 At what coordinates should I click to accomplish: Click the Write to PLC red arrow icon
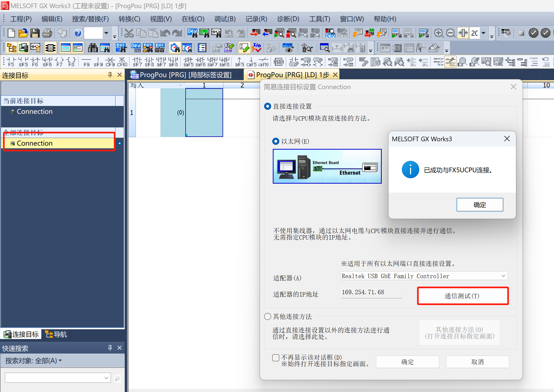click(255, 33)
